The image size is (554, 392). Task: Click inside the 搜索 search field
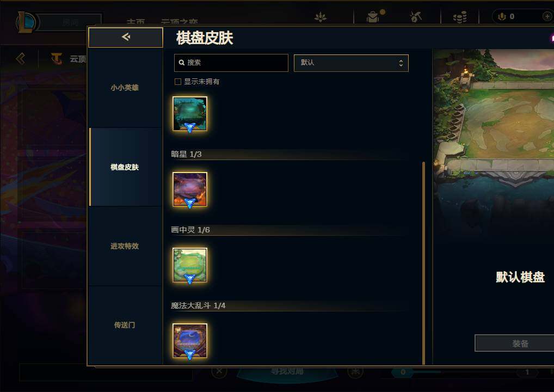231,63
